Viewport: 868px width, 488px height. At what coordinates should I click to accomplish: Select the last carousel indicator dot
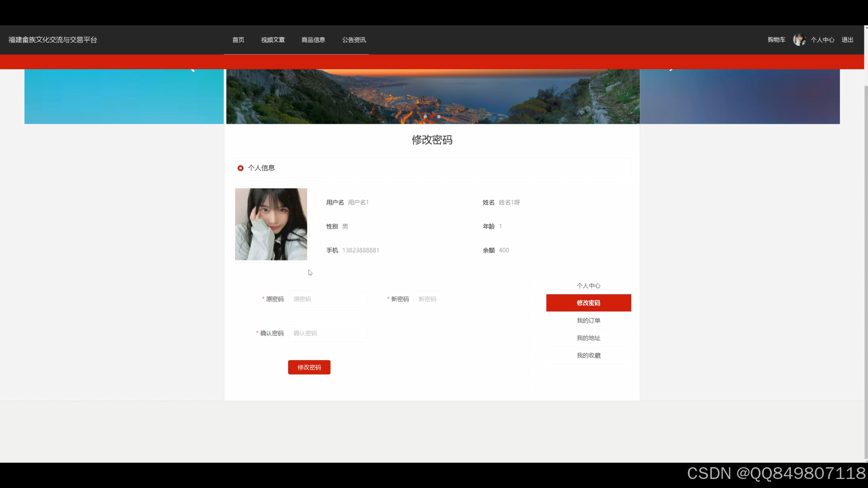point(439,117)
